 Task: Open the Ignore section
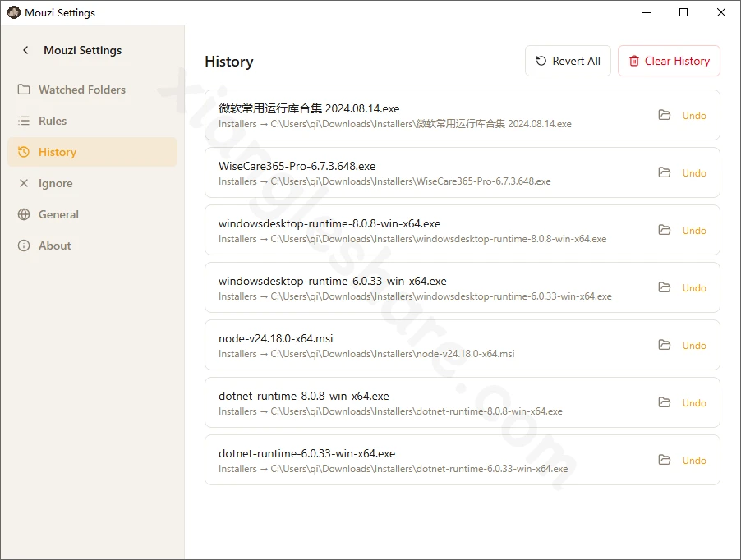click(93, 183)
